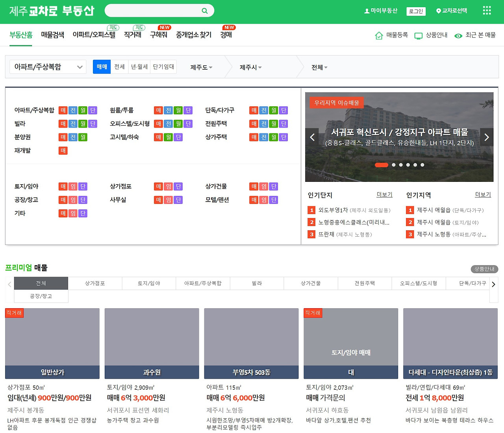The image size is (504, 433).
Task: Select 단기임대 transaction type
Action: point(163,67)
